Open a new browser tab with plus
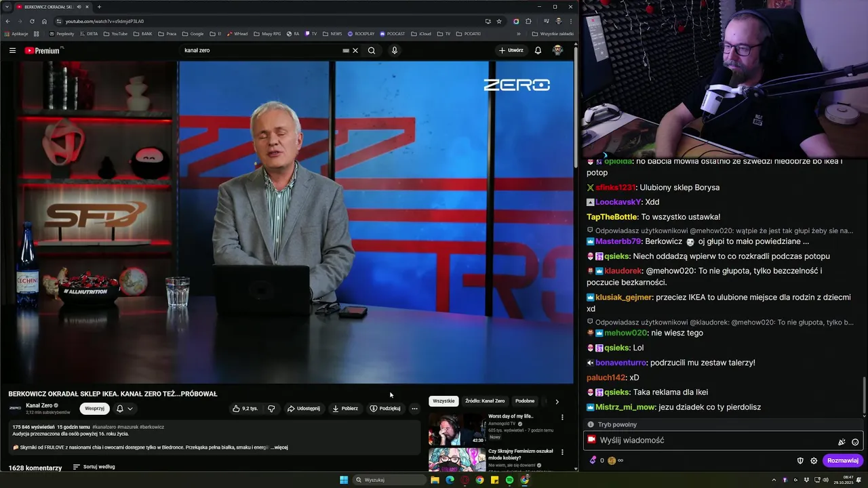This screenshot has width=868, height=488. click(x=99, y=7)
